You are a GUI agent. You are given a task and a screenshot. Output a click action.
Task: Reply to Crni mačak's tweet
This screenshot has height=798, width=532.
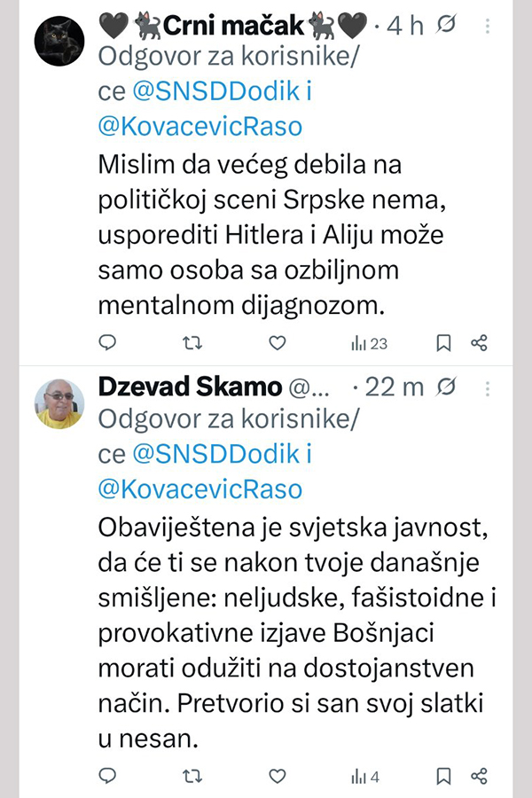tap(107, 343)
